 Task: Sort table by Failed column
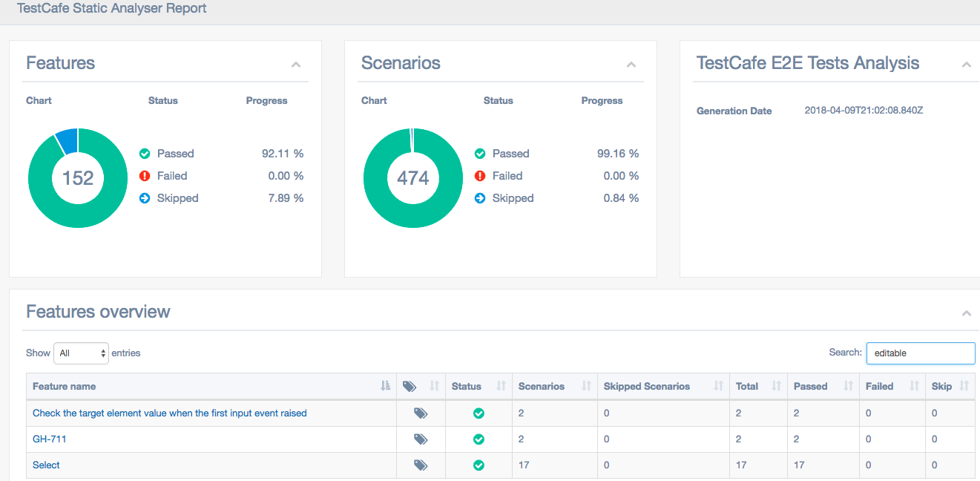[x=892, y=386]
